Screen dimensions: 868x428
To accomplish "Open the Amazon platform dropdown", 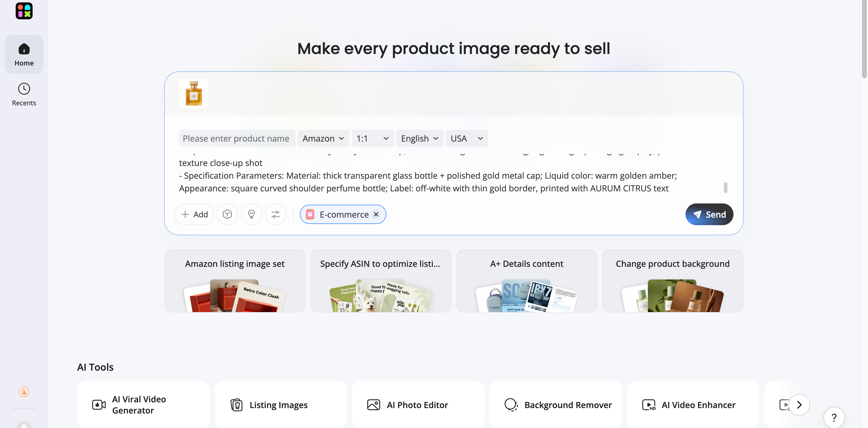I will pos(323,138).
